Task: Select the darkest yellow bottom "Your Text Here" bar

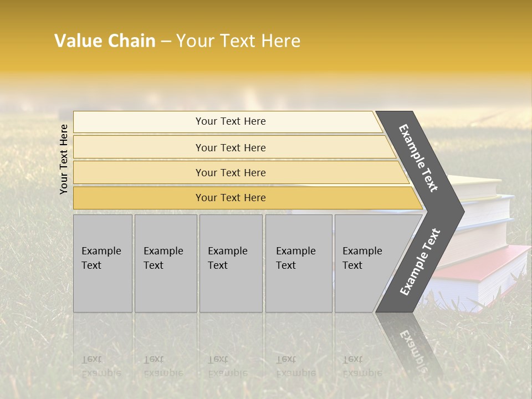Action: (231, 198)
